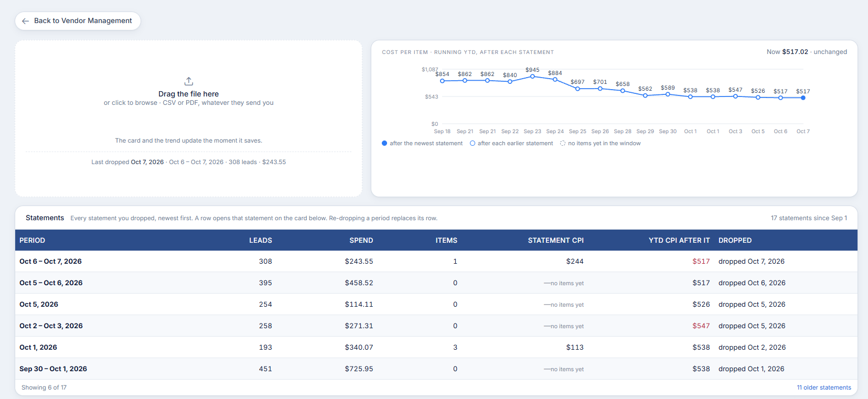Select the $854 data point on the chart

point(442,81)
